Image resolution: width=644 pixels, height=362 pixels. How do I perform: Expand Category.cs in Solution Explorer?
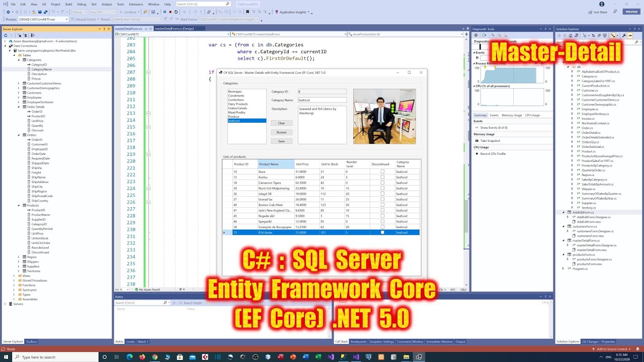[572, 76]
